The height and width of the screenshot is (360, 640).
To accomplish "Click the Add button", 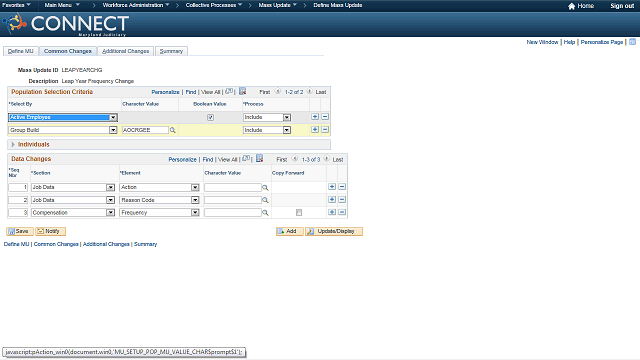I will pos(289,231).
